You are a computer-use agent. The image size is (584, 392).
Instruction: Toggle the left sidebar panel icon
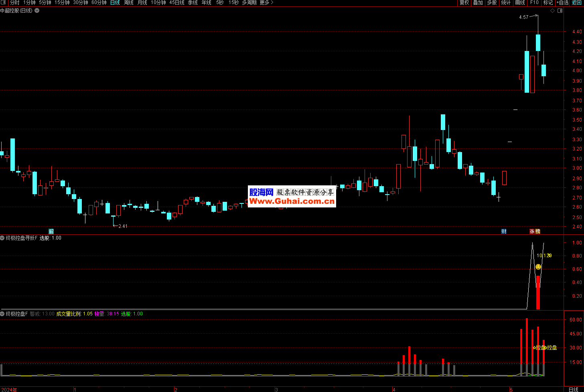click(x=4, y=3)
